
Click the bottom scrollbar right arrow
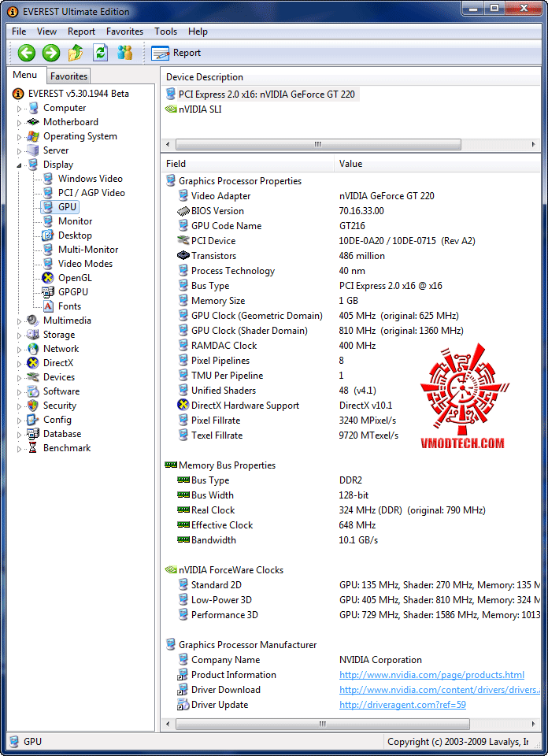click(534, 724)
